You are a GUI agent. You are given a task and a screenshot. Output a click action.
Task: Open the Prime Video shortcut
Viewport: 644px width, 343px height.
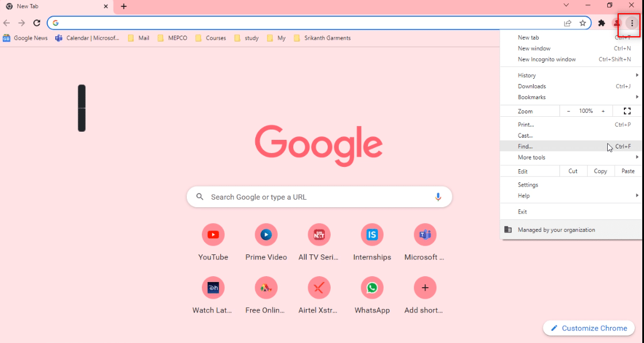(x=266, y=243)
